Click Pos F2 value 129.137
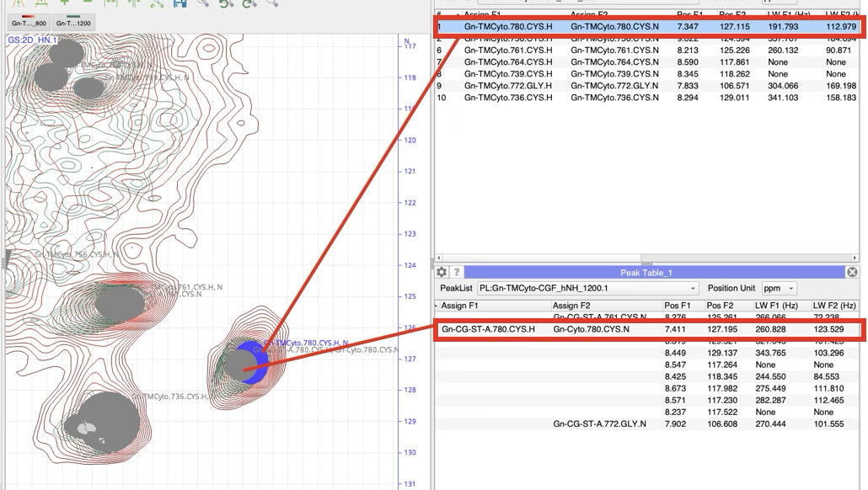The image size is (868, 490). 722,353
